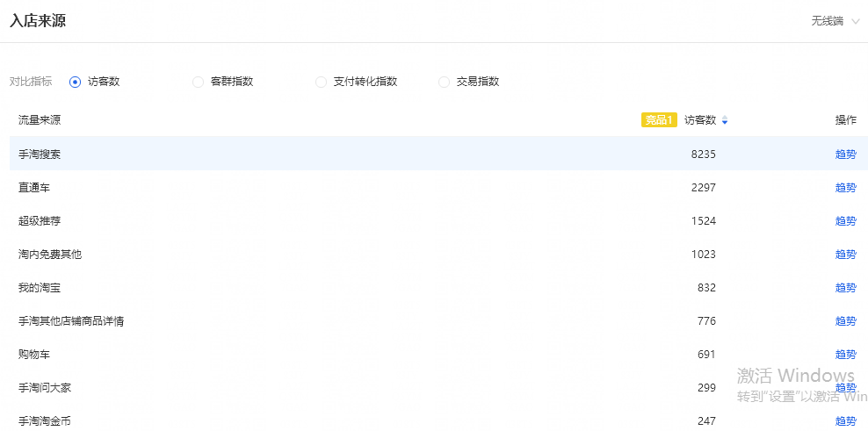
Task: Open 趋势 for 购物车 row
Action: click(x=845, y=354)
